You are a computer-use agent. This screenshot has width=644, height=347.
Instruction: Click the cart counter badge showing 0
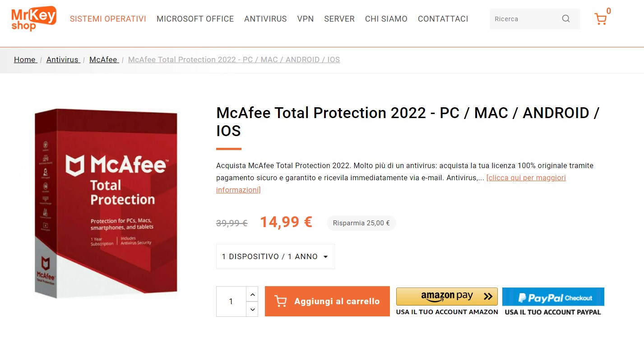coord(609,10)
